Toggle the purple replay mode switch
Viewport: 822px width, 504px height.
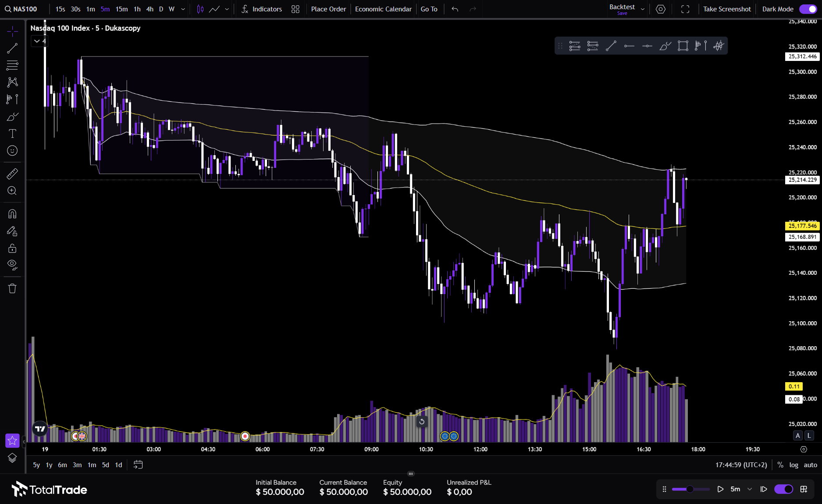pos(783,489)
